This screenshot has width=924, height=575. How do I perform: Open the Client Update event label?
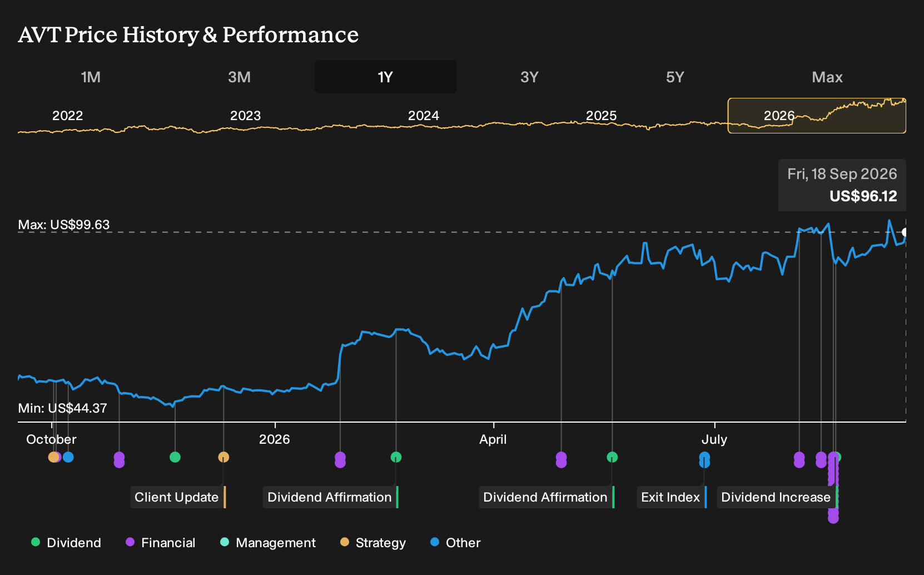pyautogui.click(x=178, y=497)
